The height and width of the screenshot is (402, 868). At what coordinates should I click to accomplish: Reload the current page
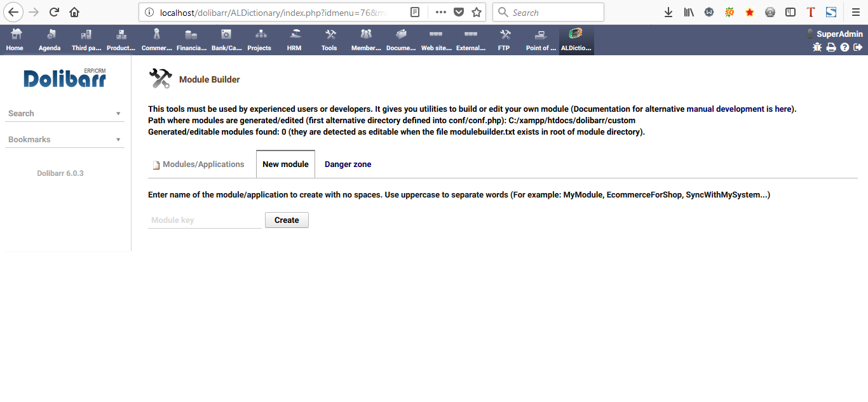[x=54, y=12]
